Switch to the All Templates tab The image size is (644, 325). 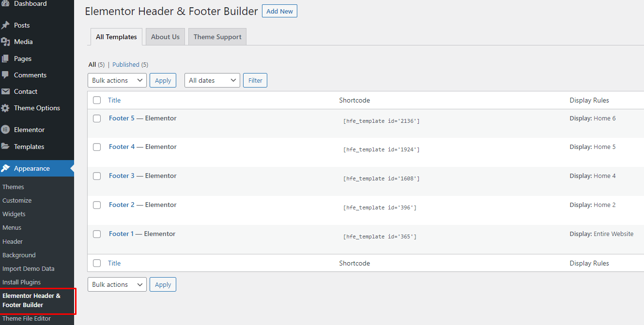pyautogui.click(x=116, y=37)
